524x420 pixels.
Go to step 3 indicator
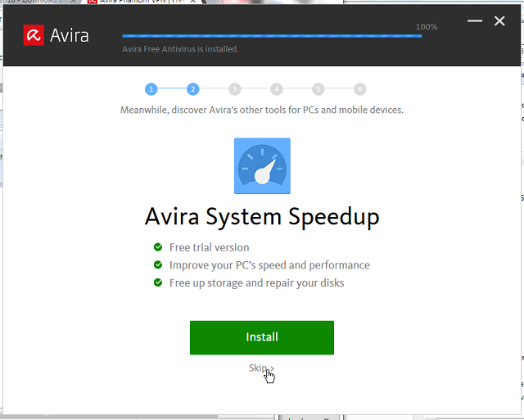(235, 89)
